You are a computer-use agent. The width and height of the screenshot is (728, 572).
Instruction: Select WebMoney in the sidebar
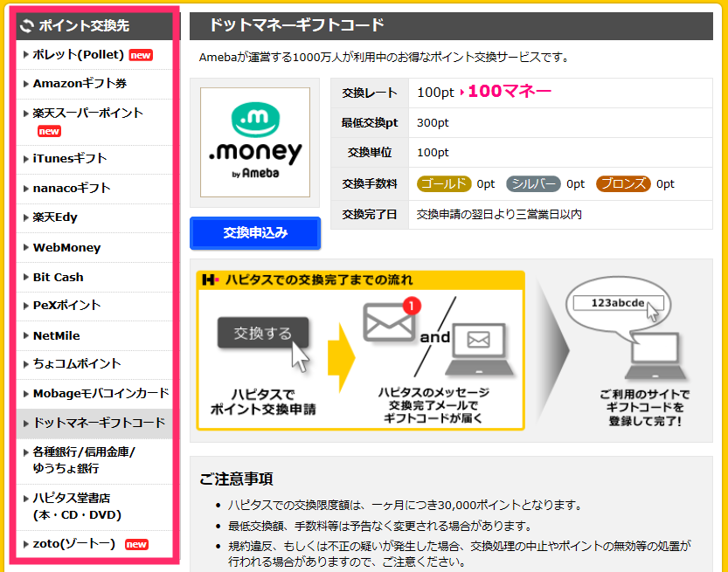pyautogui.click(x=66, y=247)
